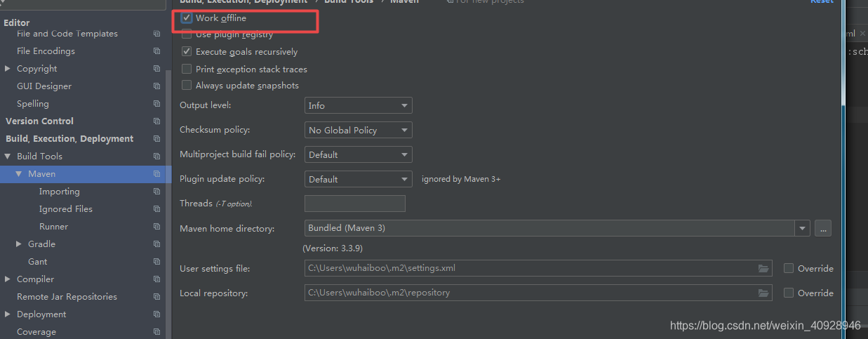This screenshot has height=339, width=868.
Task: Click the Version 3.3.9 text
Action: pyautogui.click(x=333, y=248)
